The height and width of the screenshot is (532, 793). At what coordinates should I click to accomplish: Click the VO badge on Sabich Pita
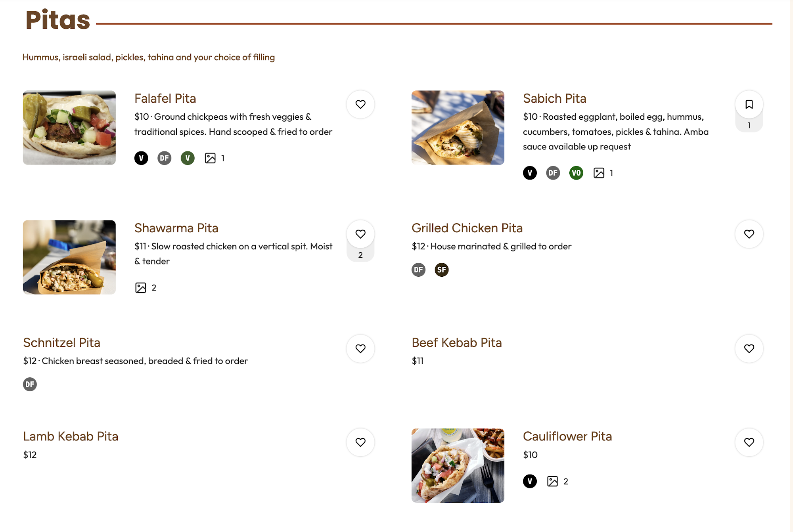click(576, 173)
